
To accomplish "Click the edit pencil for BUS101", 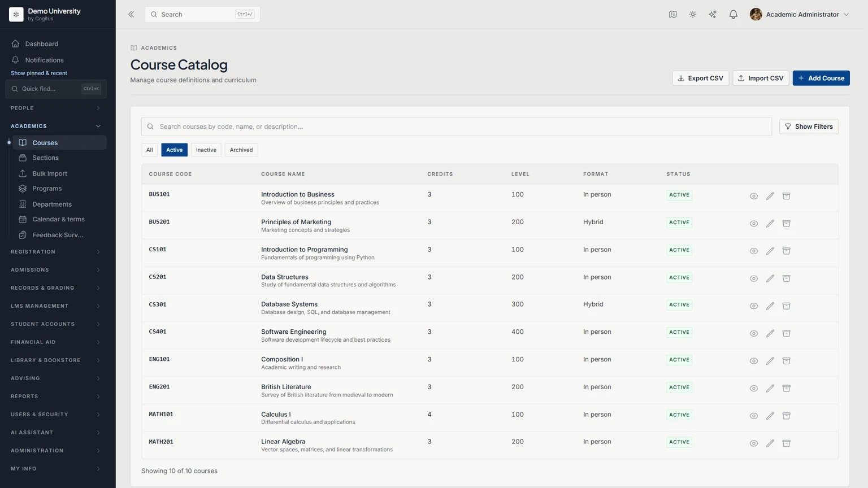I will [770, 196].
